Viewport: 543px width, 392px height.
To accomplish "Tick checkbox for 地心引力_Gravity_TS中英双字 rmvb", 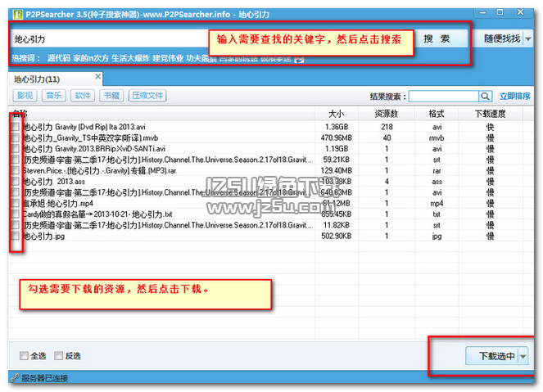I will point(15,137).
